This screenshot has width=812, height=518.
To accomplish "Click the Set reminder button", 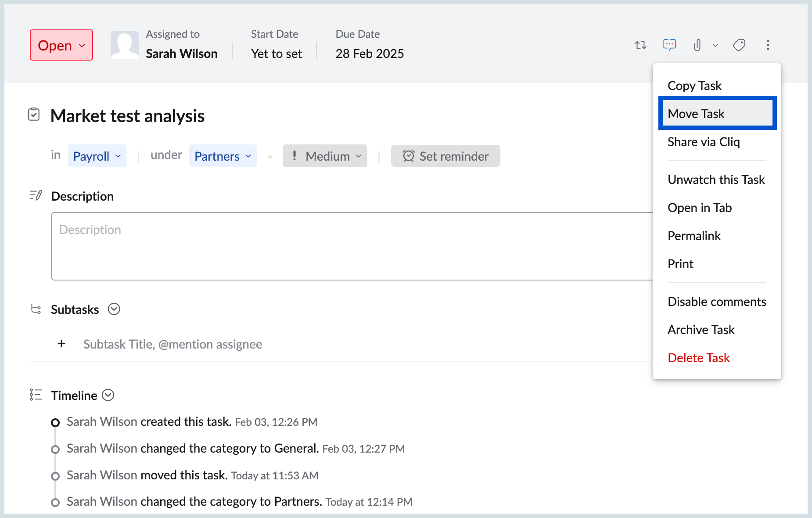I will point(446,156).
